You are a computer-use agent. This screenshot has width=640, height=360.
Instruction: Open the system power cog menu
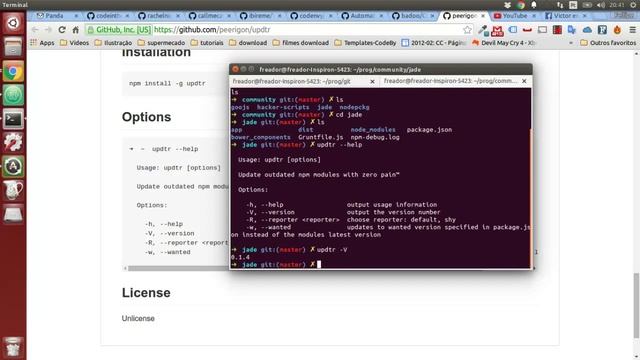634,5
